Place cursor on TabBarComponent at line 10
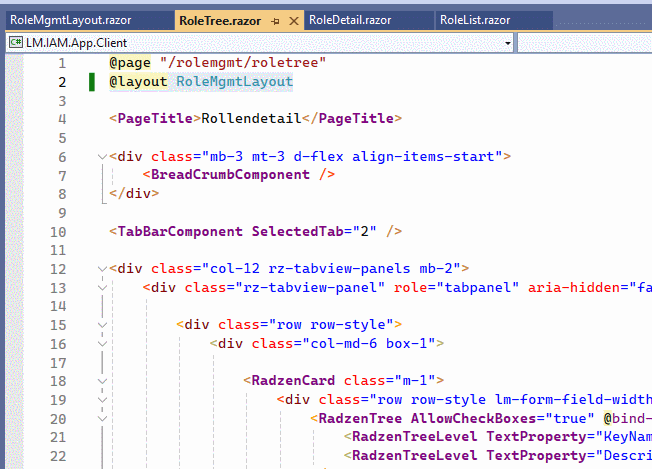Image resolution: width=652 pixels, height=469 pixels. pos(183,231)
